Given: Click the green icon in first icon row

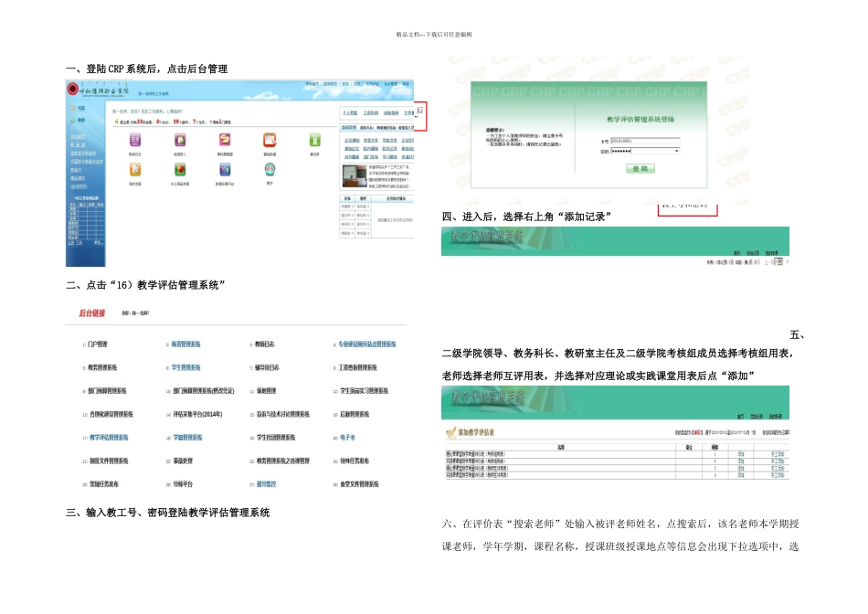Looking at the screenshot, I should click(x=314, y=140).
